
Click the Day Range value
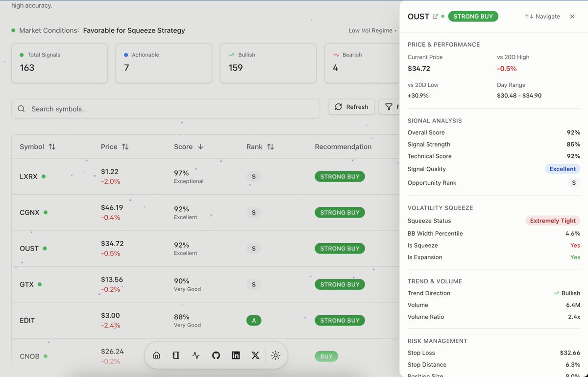(519, 96)
